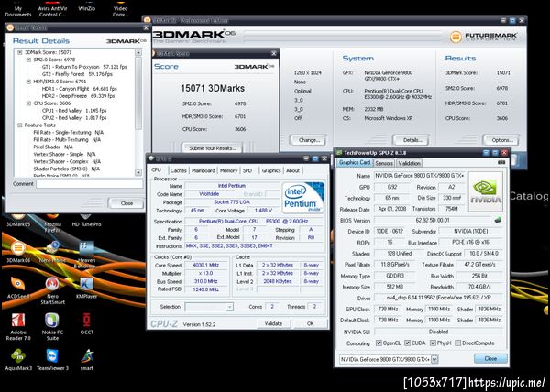
Task: Click the Result Details title bar icon
Action: [10, 27]
